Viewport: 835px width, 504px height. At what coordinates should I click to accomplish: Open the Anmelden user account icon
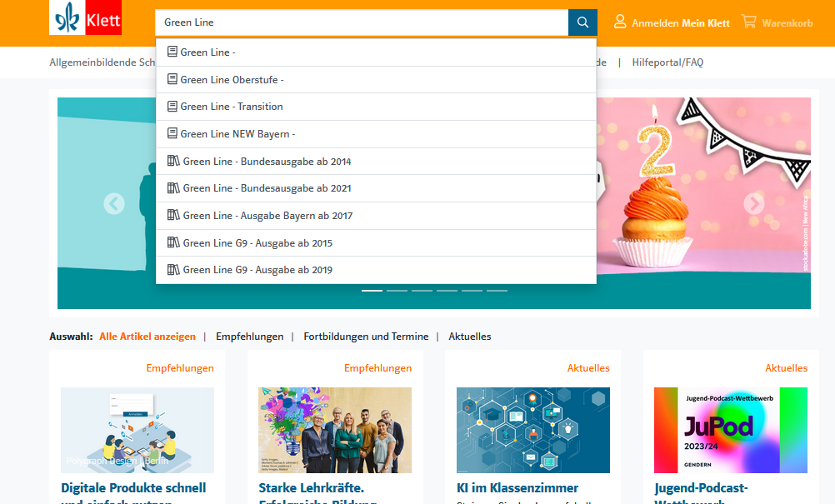pos(620,22)
